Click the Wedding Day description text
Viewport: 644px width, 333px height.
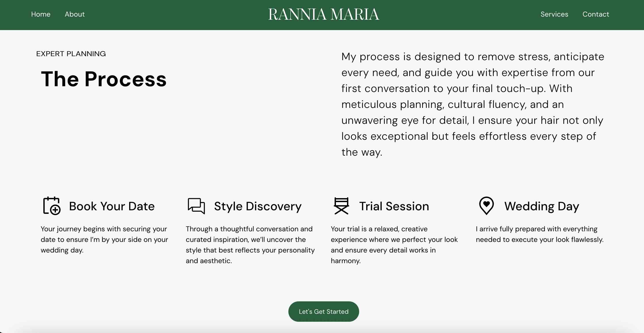coord(539,234)
